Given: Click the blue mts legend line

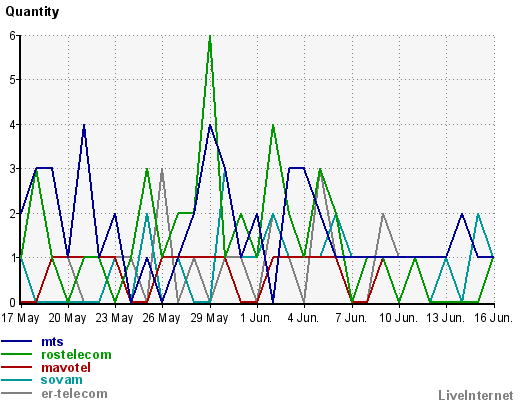Looking at the screenshot, I should [17, 341].
